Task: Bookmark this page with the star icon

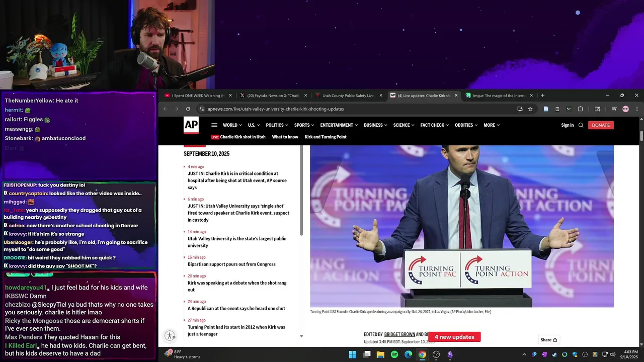Action: pyautogui.click(x=530, y=109)
